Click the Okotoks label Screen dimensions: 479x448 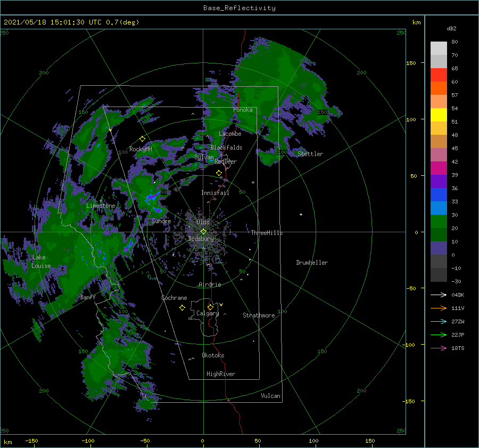[x=213, y=355]
